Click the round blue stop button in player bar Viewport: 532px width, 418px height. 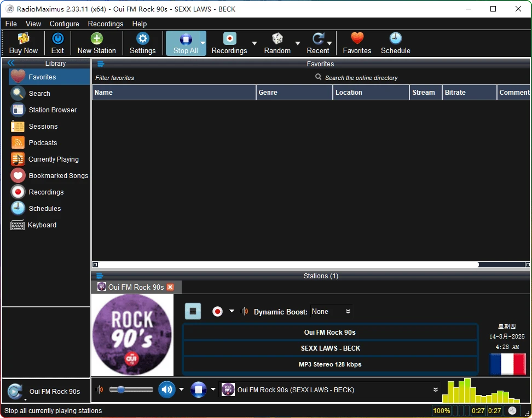pos(199,390)
